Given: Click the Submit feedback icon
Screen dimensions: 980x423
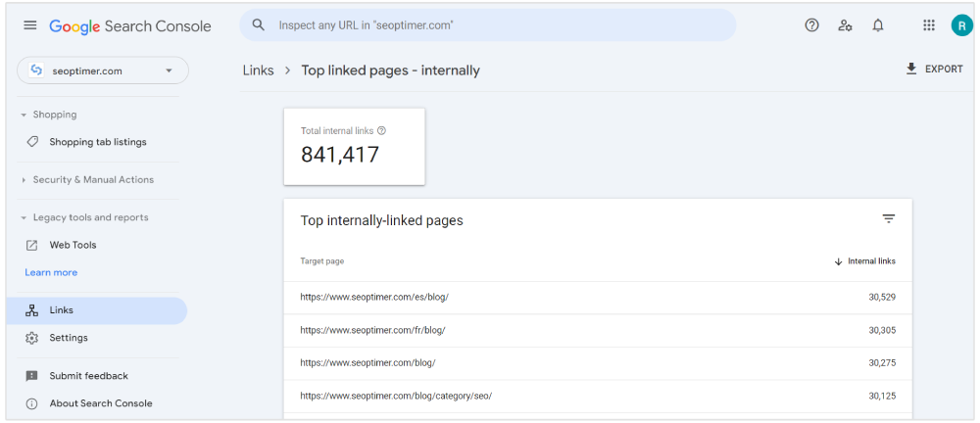Looking at the screenshot, I should 32,376.
